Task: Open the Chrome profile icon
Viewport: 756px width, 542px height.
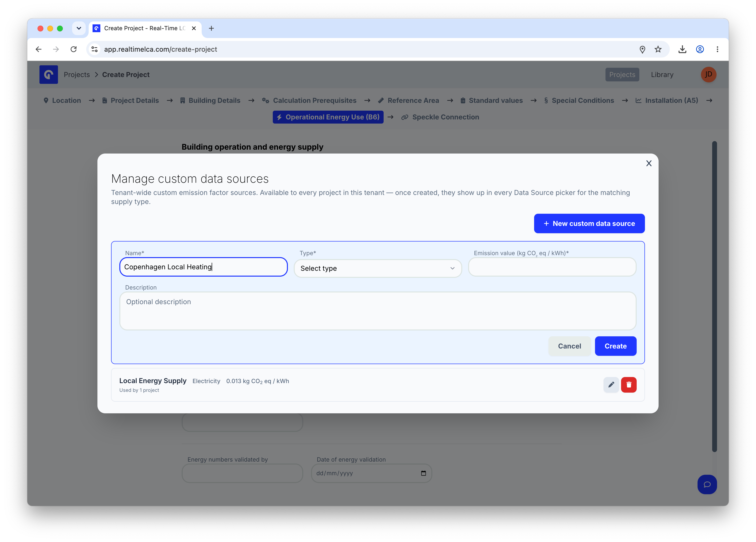Action: pyautogui.click(x=700, y=49)
